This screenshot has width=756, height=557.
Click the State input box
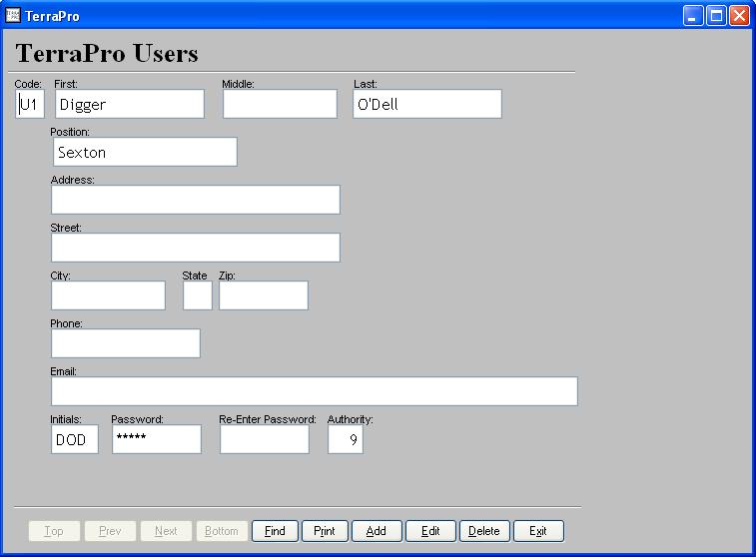(198, 295)
